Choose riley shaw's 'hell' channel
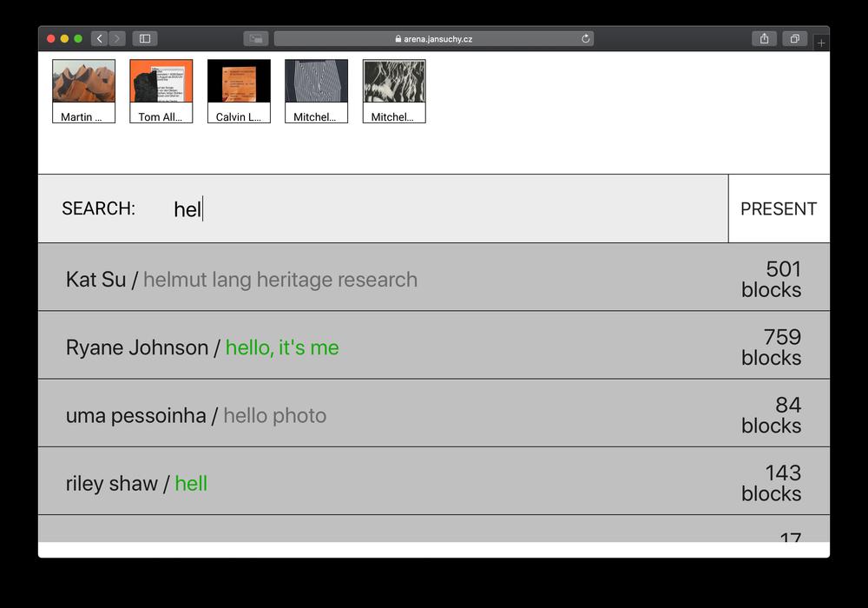The height and width of the screenshot is (608, 868). click(191, 483)
